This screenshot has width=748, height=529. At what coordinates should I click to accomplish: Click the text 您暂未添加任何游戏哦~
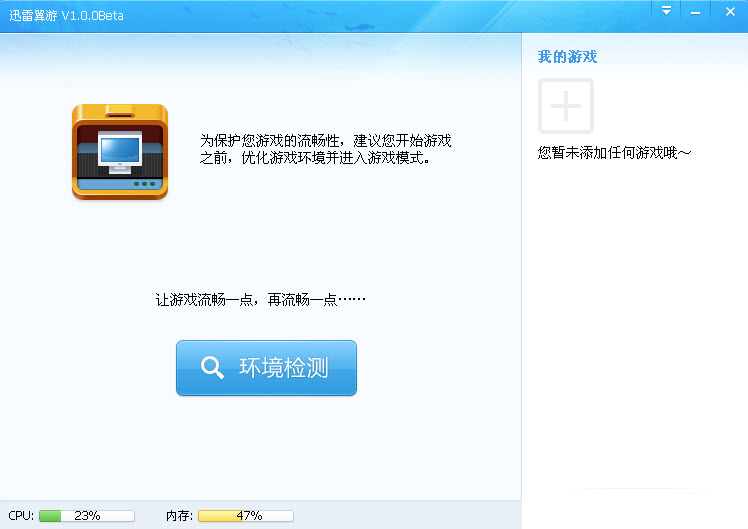(614, 153)
